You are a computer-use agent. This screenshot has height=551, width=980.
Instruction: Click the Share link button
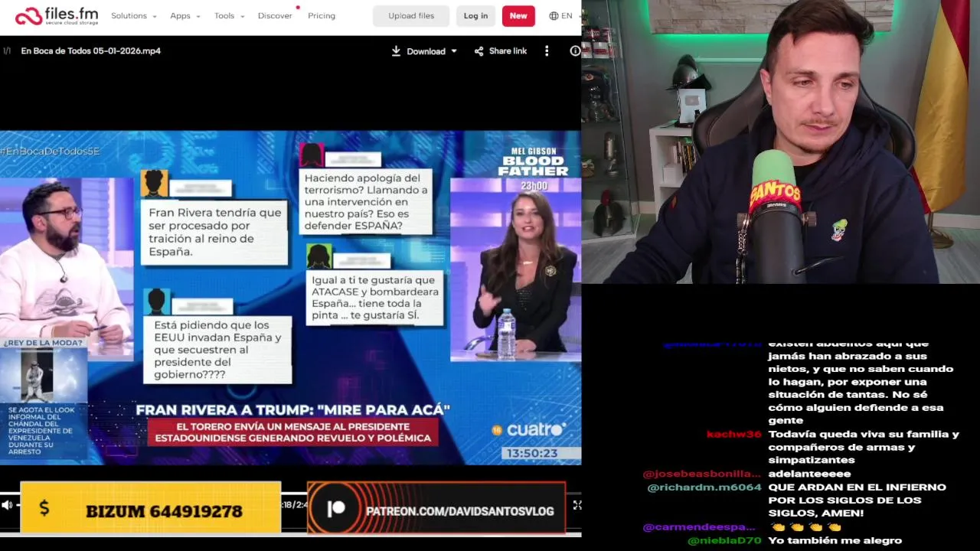pyautogui.click(x=501, y=51)
